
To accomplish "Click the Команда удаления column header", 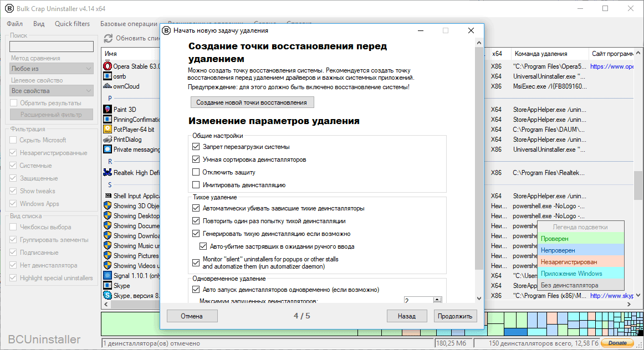I will pos(549,53).
